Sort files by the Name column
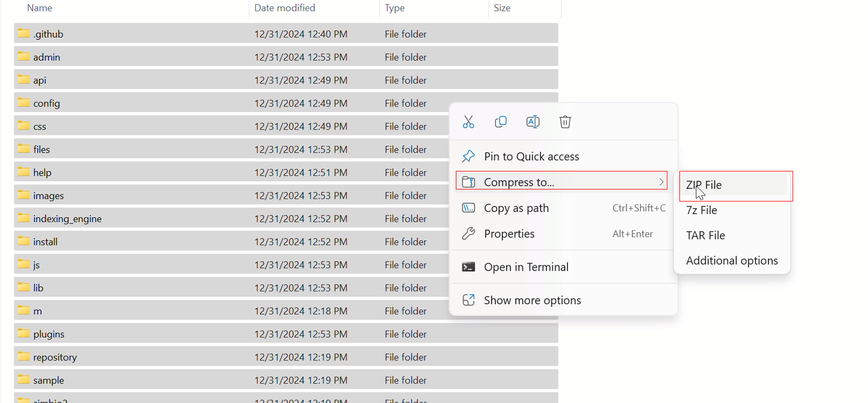The width and height of the screenshot is (868, 403). 39,8
